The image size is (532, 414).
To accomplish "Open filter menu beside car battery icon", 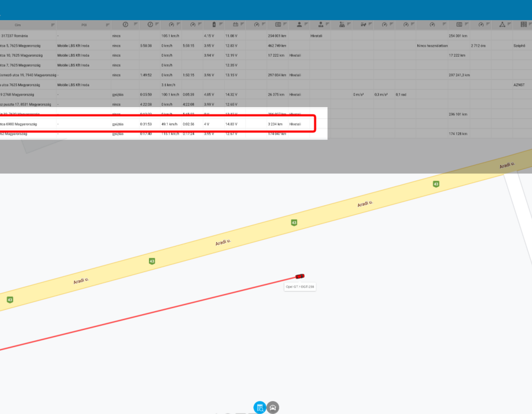I will click(242, 24).
